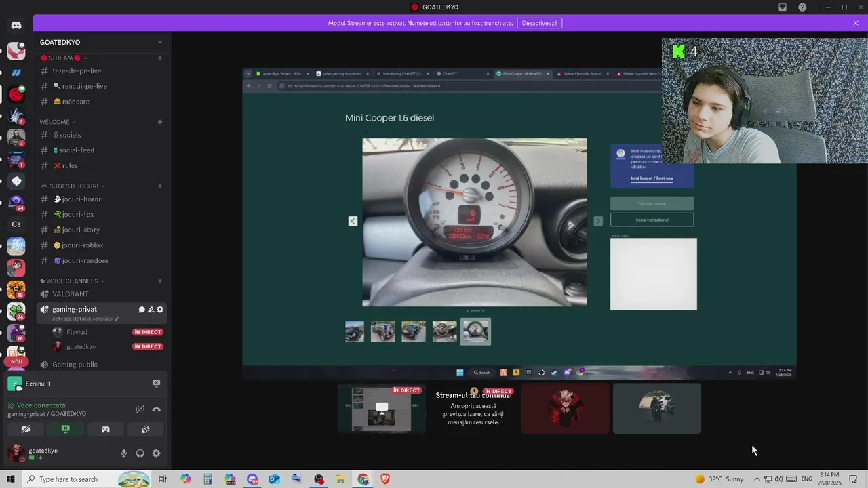Add channel to STREAM category
Image resolution: width=868 pixels, height=488 pixels.
[160, 58]
